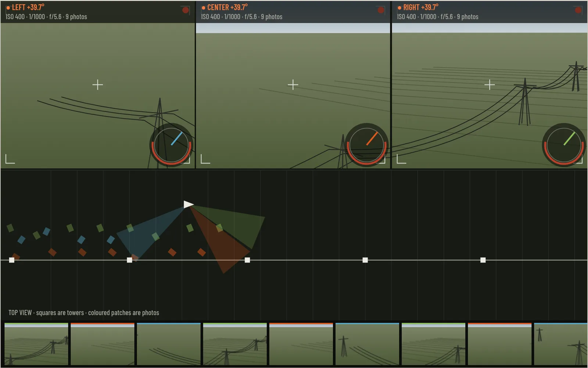The image size is (588, 368).
Task: Select the second tower square on the power line
Action: pos(129,260)
